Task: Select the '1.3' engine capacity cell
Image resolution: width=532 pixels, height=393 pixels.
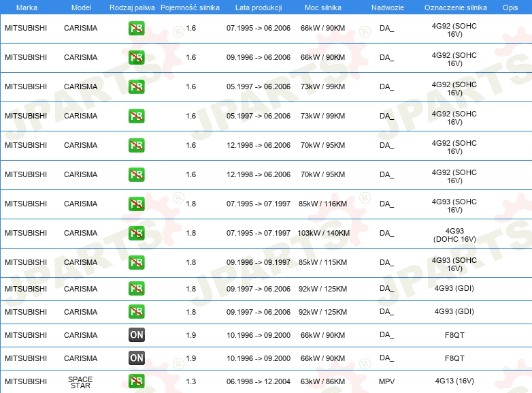Action: tap(191, 381)
